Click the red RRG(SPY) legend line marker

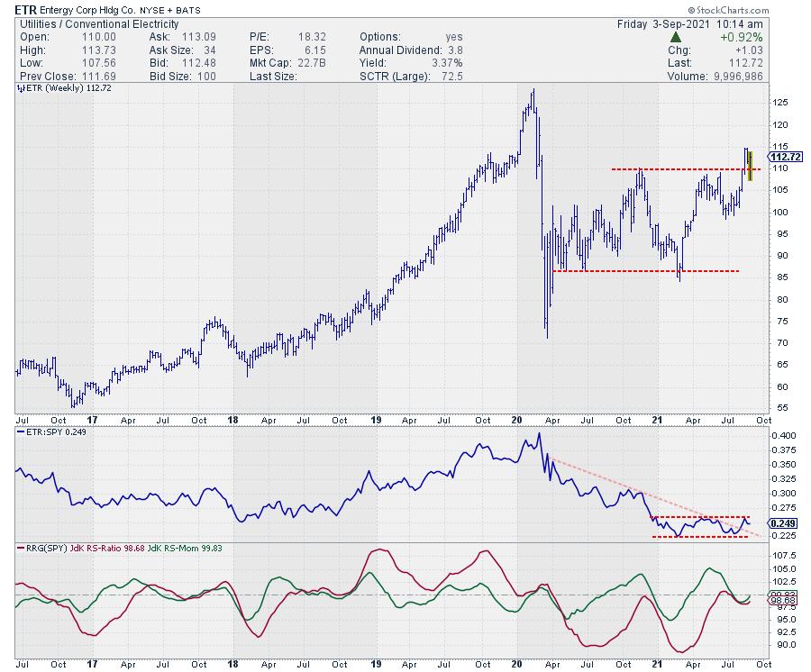(x=21, y=547)
